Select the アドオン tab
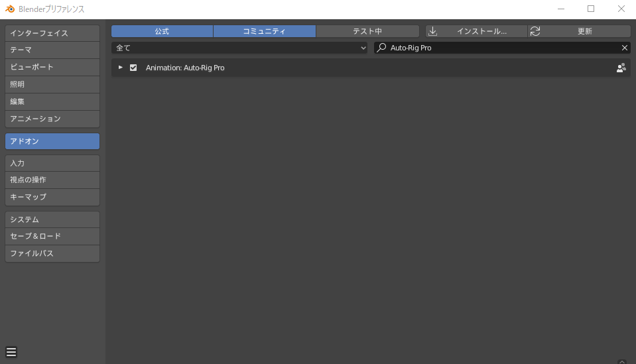This screenshot has height=364, width=636. [52, 141]
